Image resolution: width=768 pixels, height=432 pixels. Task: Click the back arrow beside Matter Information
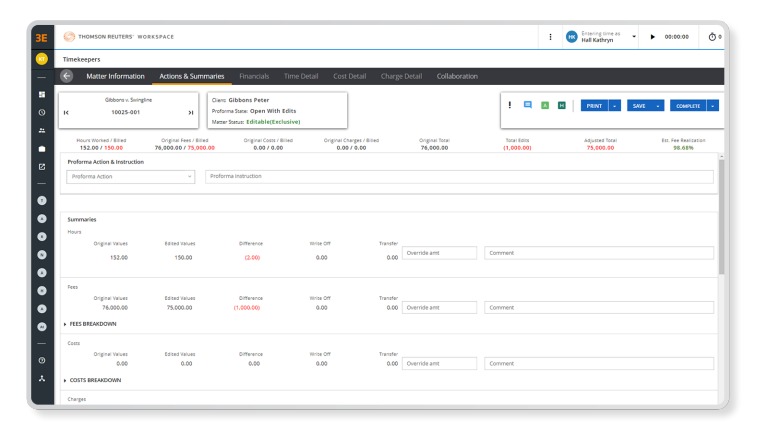(67, 76)
